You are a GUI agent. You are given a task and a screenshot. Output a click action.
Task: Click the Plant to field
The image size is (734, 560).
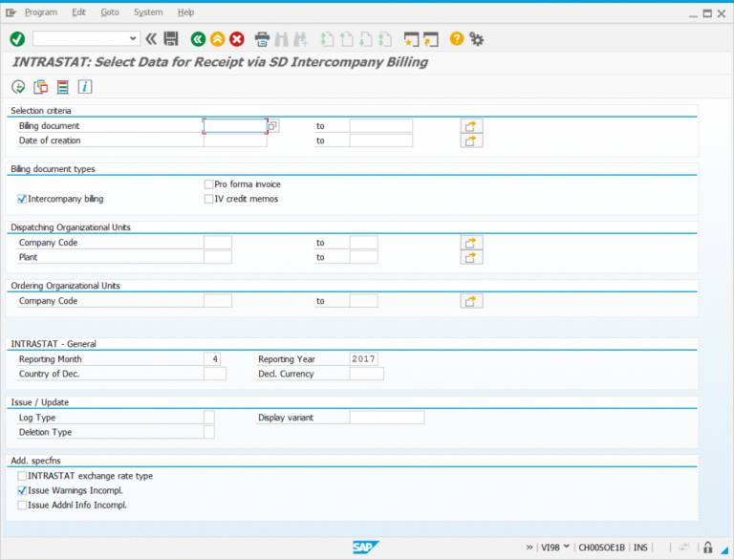point(364,257)
